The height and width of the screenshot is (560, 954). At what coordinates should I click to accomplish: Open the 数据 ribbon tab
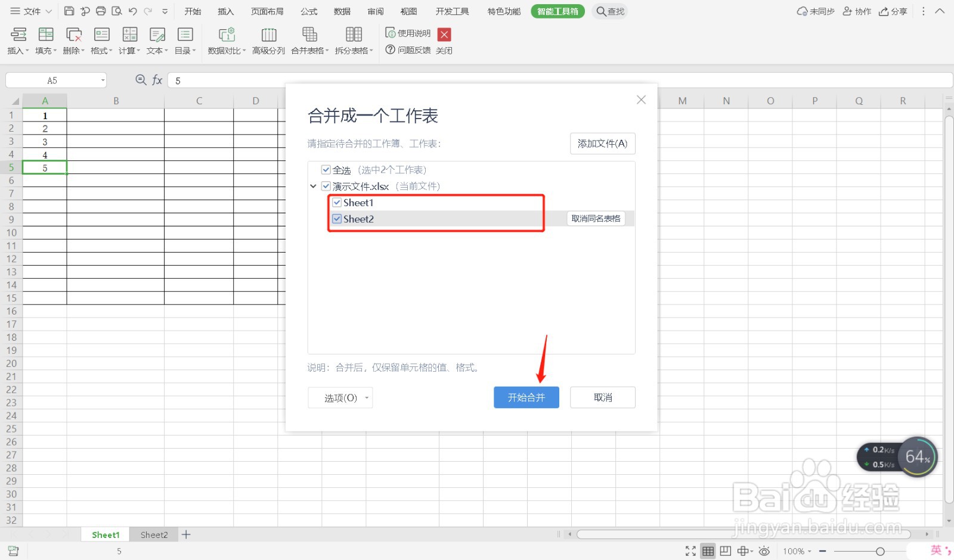click(342, 11)
